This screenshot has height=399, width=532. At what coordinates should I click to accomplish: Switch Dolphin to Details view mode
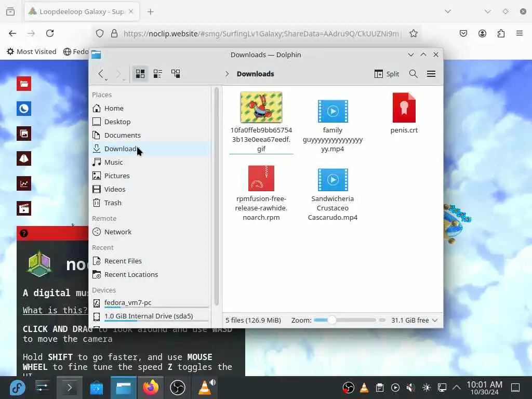click(x=176, y=74)
